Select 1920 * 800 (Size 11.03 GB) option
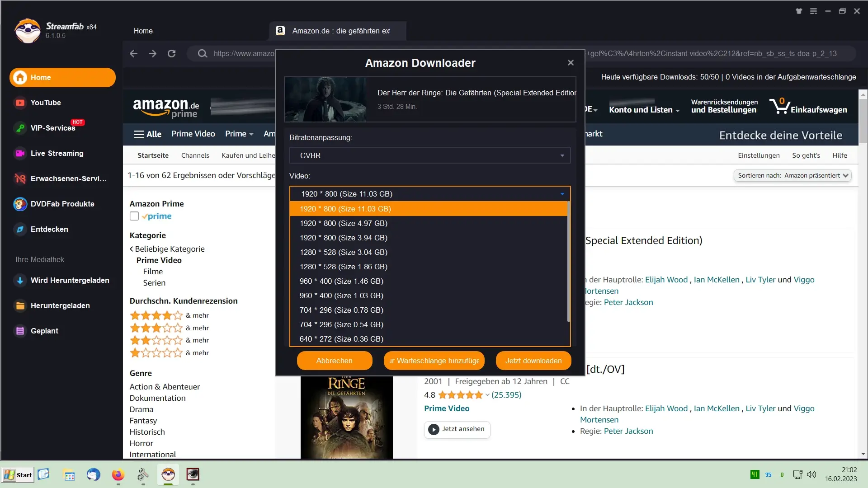The height and width of the screenshot is (488, 868). [x=429, y=209]
